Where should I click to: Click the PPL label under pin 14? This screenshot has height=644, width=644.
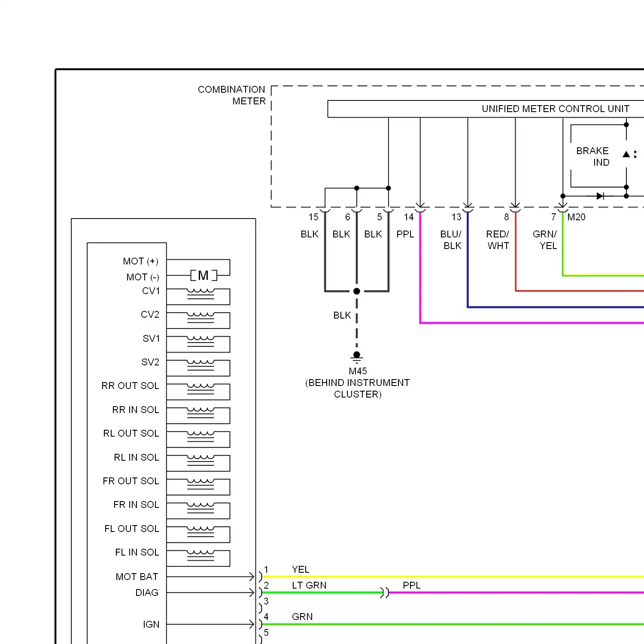(x=405, y=234)
